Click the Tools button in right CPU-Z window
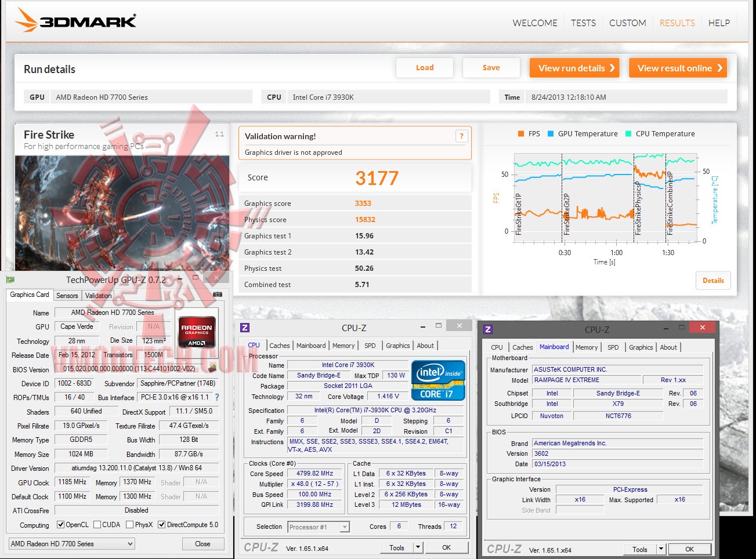 640,549
